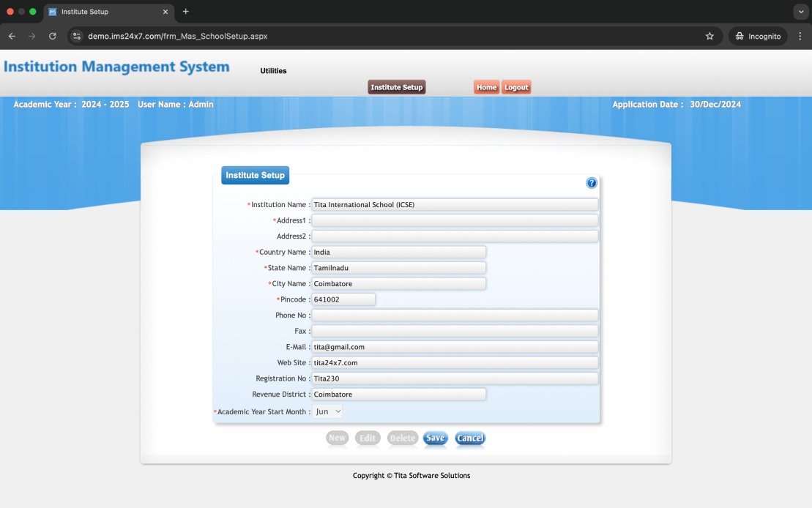
Task: Click the Logout button
Action: pyautogui.click(x=516, y=87)
